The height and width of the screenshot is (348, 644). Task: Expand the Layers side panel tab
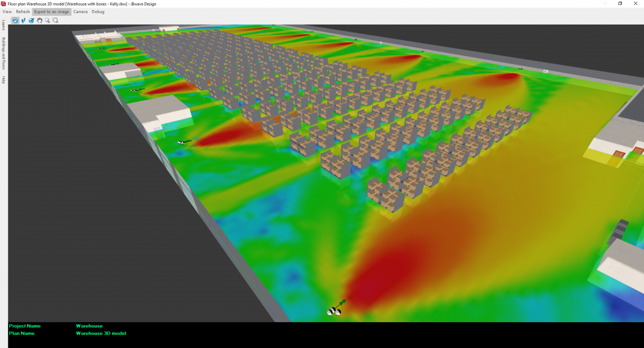click(x=3, y=25)
